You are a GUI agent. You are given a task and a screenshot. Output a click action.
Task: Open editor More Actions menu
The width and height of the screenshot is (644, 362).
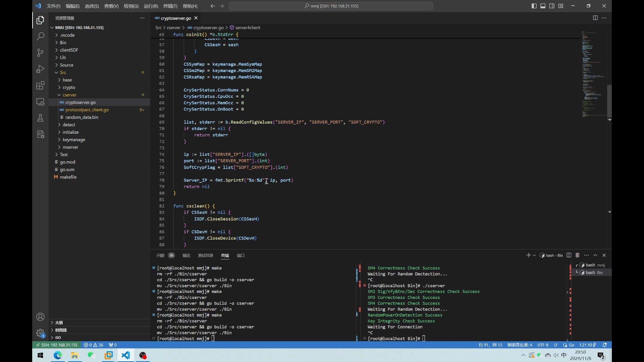[x=604, y=18]
